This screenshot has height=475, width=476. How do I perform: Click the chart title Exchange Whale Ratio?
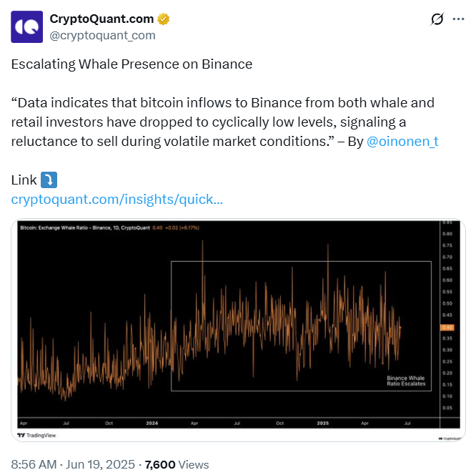click(x=85, y=227)
